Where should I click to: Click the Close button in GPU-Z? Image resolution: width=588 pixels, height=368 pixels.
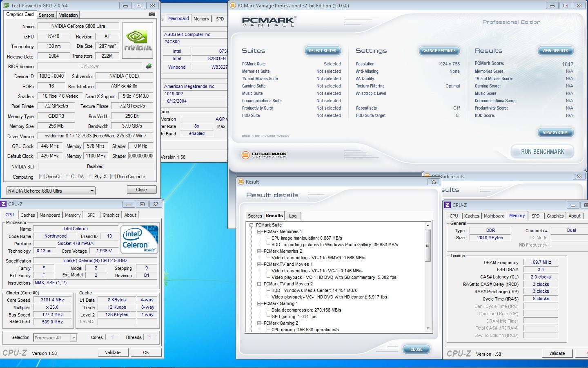point(141,190)
